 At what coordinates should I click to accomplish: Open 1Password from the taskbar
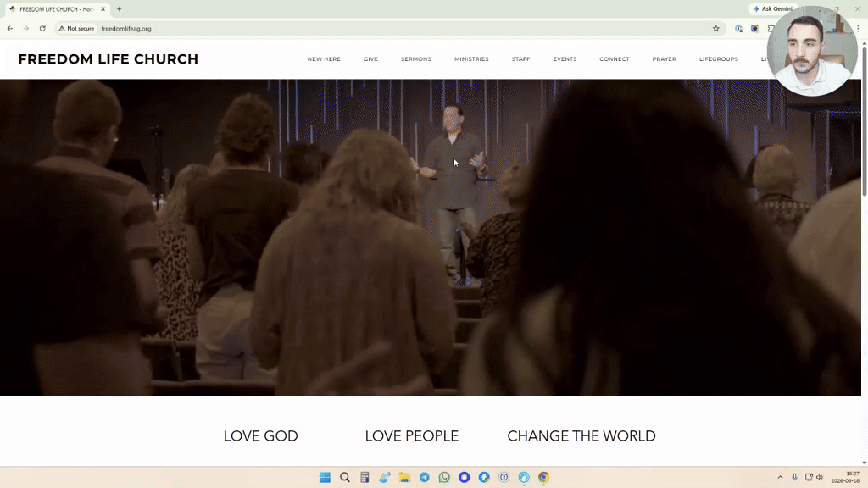pyautogui.click(x=504, y=478)
